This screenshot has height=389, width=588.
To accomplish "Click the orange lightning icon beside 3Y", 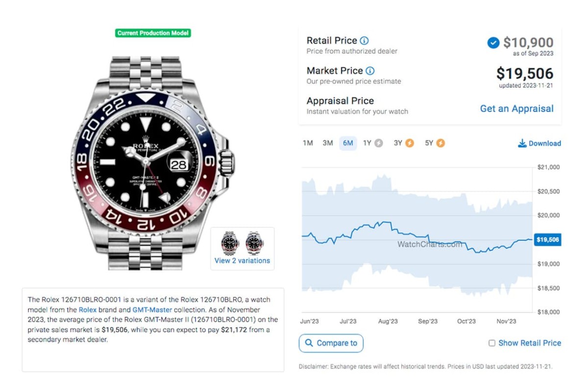I will (x=410, y=143).
